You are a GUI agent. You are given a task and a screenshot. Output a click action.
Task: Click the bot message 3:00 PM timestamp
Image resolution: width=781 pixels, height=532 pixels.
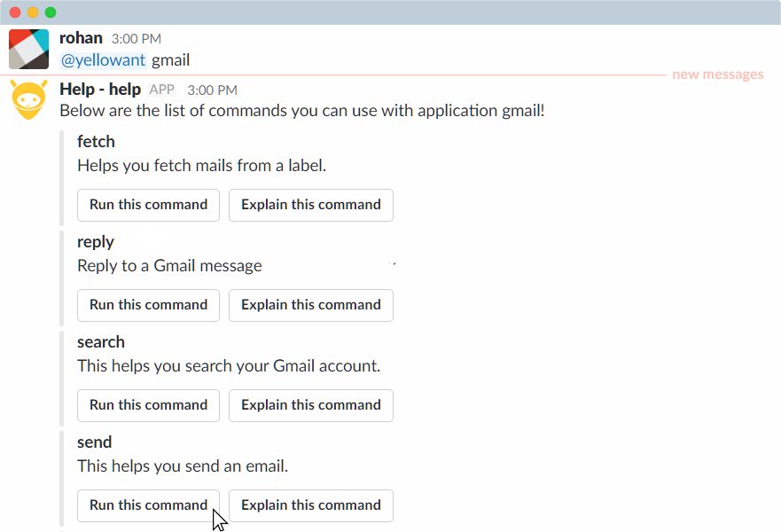pyautogui.click(x=212, y=90)
